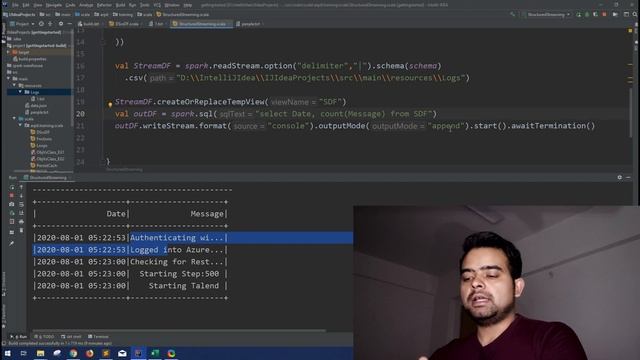The width and height of the screenshot is (640, 360).
Task: Run StructuredStreaming with green play button
Action: point(578,15)
